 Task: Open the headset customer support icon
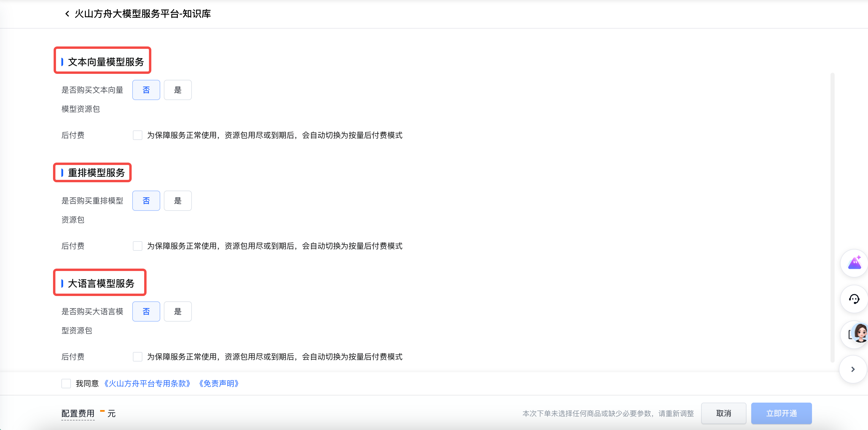(x=854, y=299)
